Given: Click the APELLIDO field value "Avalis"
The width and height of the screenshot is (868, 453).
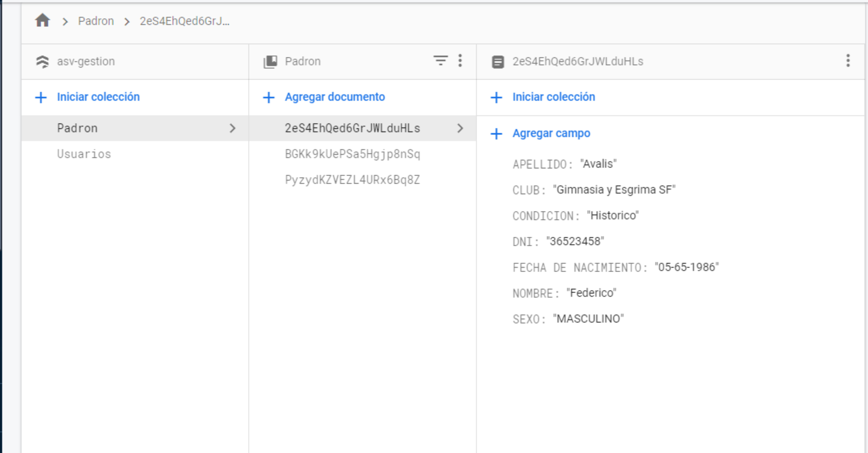Looking at the screenshot, I should [598, 164].
